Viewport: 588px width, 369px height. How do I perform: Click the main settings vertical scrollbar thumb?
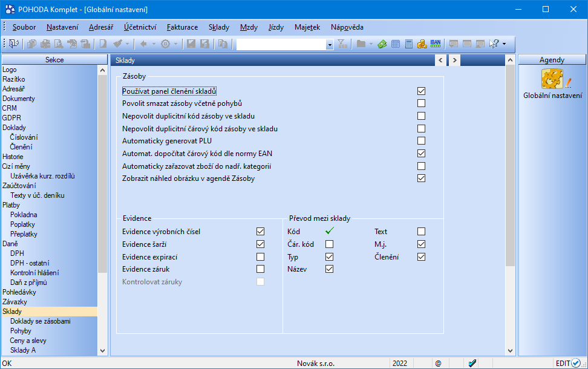pos(510,165)
